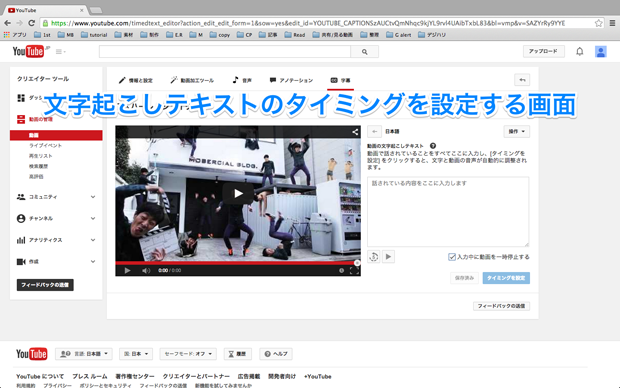Click the notifications bell icon

coord(579,51)
